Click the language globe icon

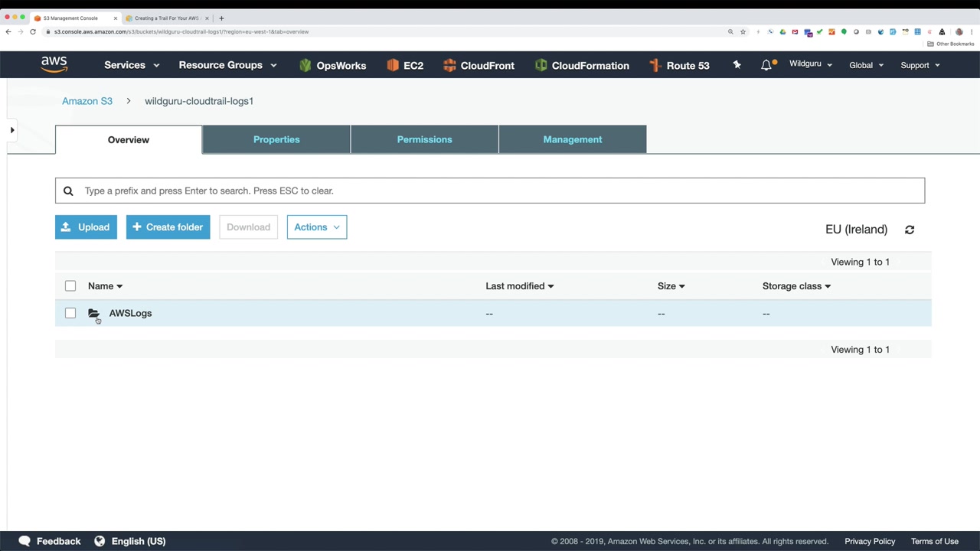tap(100, 541)
